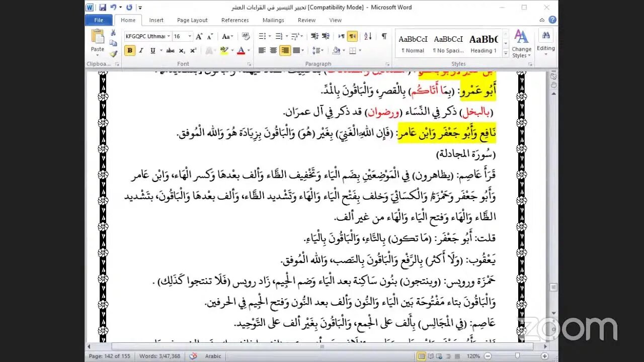Viewport: 644px width, 362px height.
Task: Click the red font color button
Action: pyautogui.click(x=241, y=50)
